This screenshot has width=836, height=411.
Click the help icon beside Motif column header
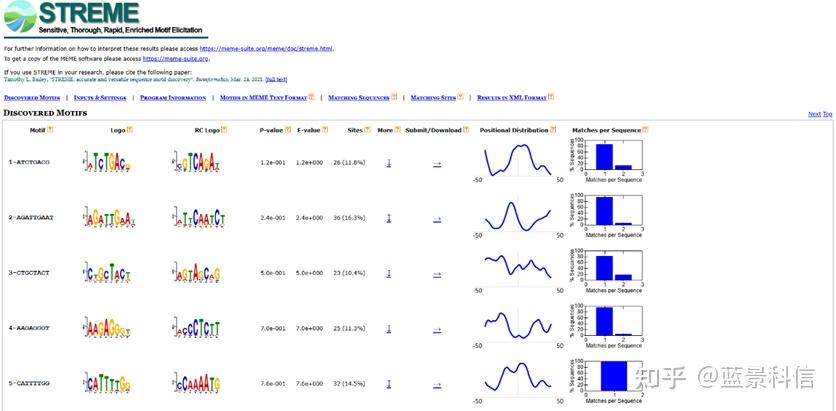click(50, 130)
